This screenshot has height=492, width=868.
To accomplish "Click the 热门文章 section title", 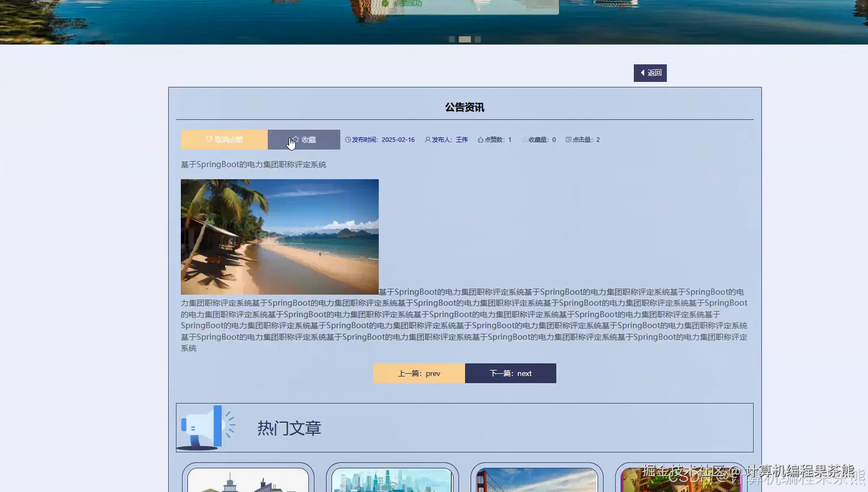I will coord(289,428).
